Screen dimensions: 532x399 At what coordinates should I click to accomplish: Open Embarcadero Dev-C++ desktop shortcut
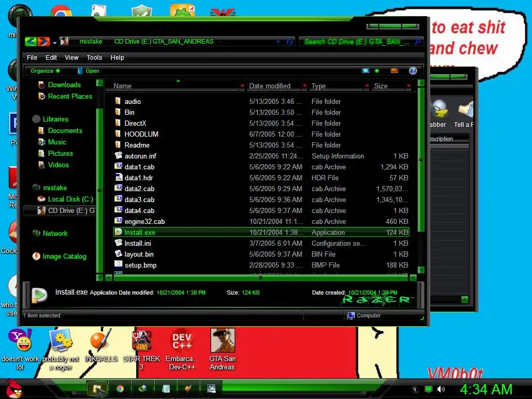coord(182,350)
